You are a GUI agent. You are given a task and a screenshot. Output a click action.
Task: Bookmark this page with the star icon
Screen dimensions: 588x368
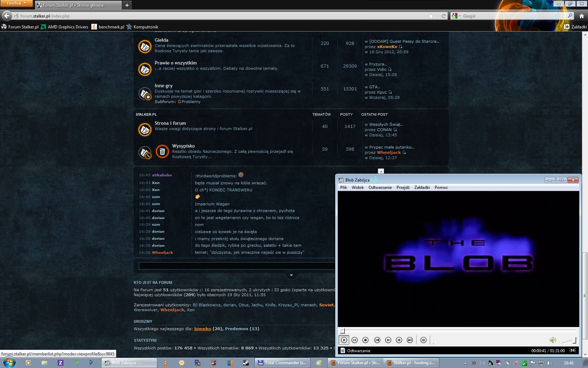pyautogui.click(x=431, y=16)
